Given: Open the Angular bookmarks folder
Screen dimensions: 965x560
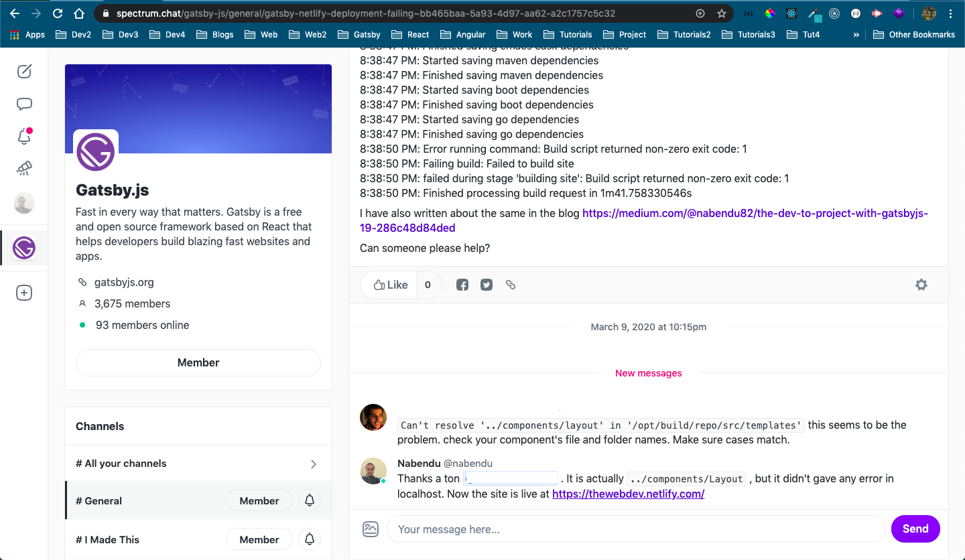Looking at the screenshot, I should point(462,34).
